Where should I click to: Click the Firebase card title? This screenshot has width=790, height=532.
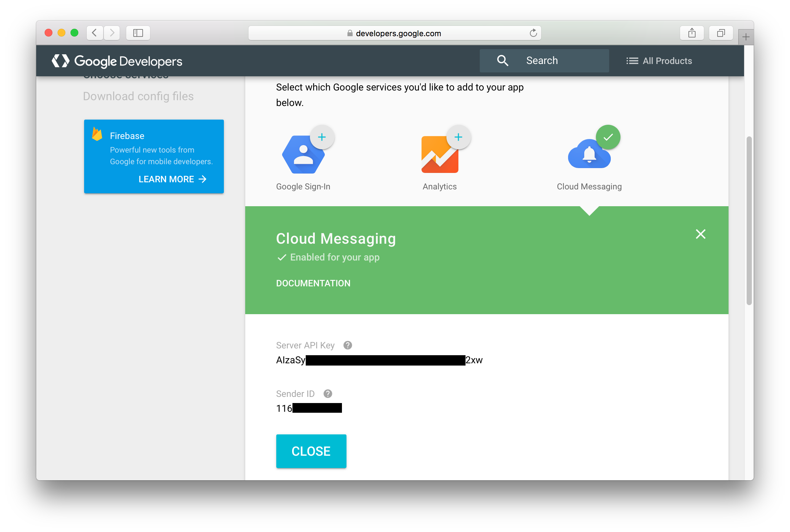pyautogui.click(x=127, y=136)
